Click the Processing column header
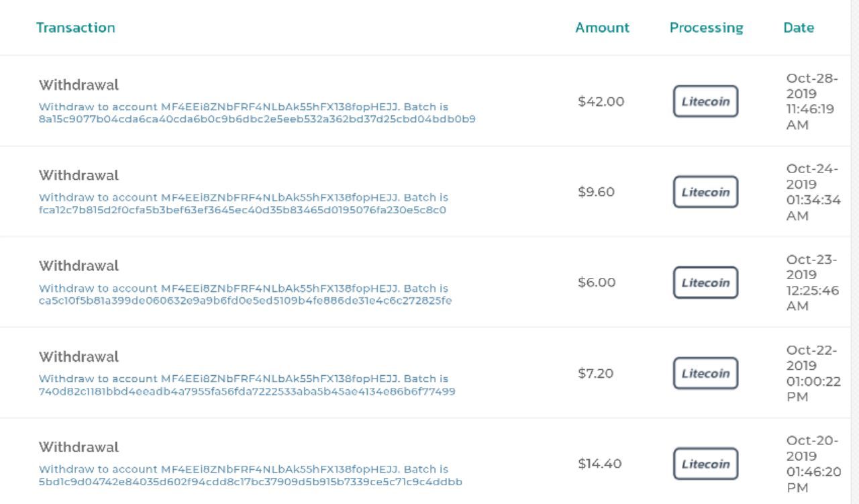 click(x=706, y=28)
